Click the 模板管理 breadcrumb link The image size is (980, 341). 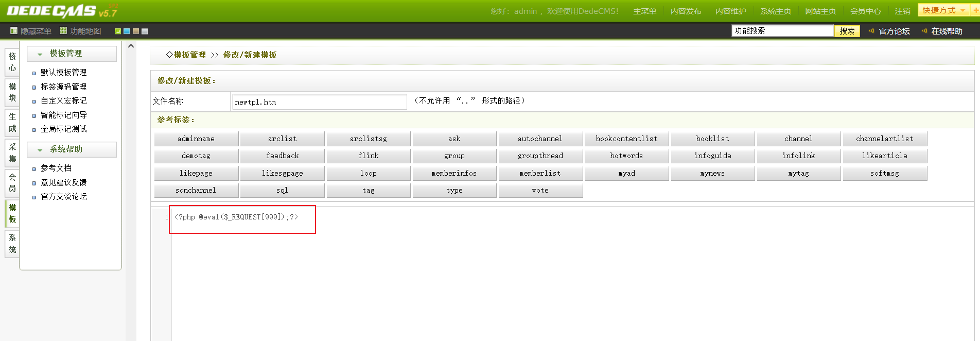[189, 55]
